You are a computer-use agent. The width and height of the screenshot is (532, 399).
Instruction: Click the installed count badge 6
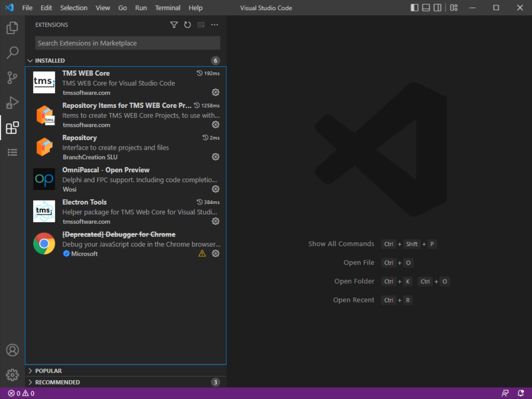click(215, 61)
